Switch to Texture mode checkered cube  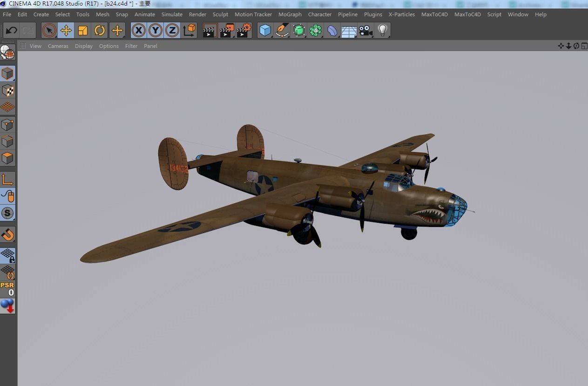[7, 90]
